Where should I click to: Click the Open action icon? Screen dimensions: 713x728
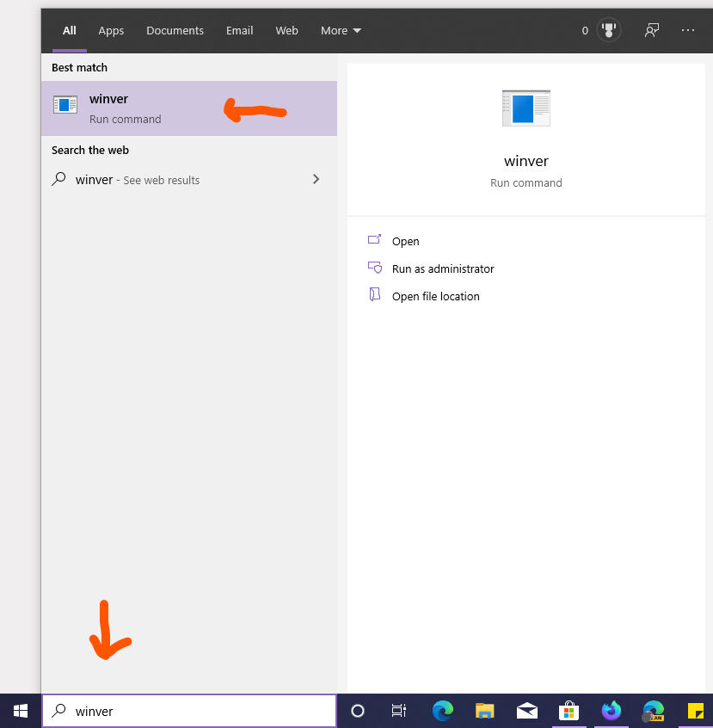tap(374, 239)
